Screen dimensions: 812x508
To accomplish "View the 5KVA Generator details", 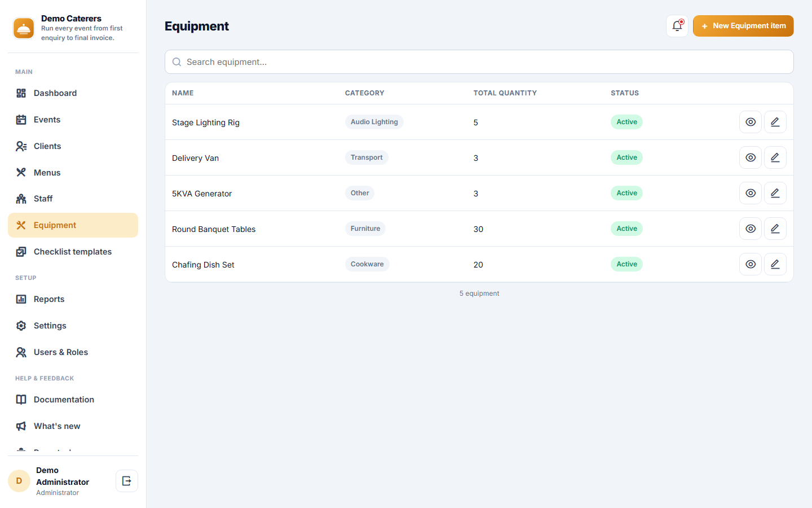I will coord(751,193).
